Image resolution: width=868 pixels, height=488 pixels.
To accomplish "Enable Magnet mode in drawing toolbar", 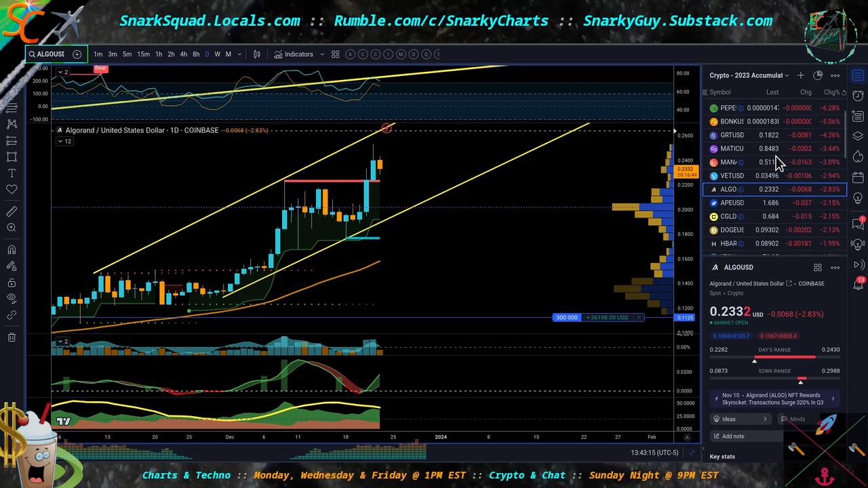I will click(x=12, y=250).
